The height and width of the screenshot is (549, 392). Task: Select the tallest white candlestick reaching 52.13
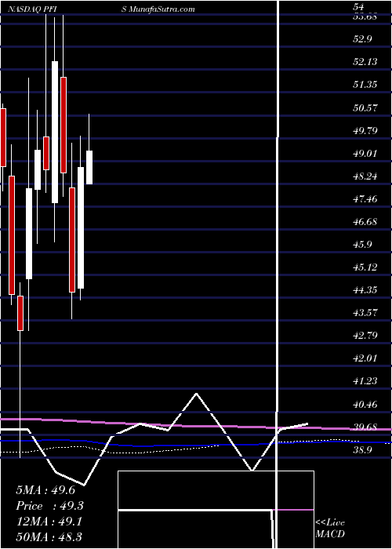coord(55,132)
